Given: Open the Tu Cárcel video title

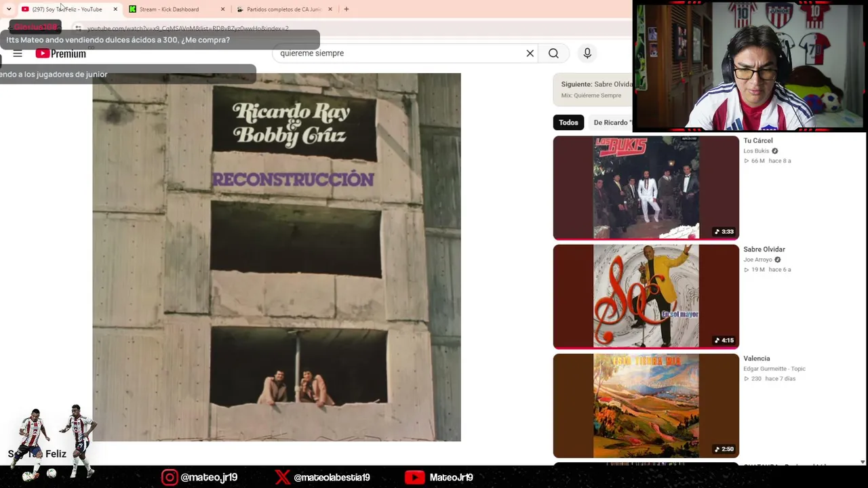Looking at the screenshot, I should point(757,141).
